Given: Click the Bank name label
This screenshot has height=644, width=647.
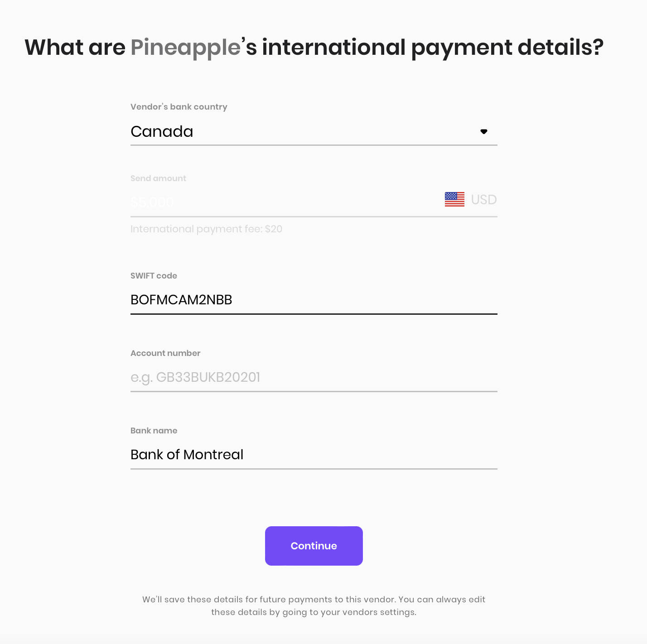Looking at the screenshot, I should click(x=154, y=431).
